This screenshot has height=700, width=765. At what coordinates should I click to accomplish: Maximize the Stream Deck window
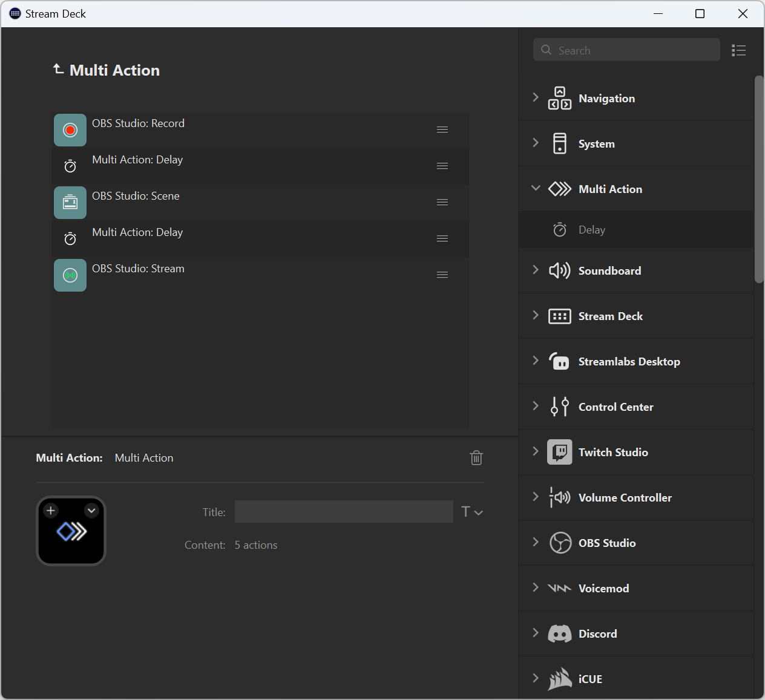click(x=700, y=14)
